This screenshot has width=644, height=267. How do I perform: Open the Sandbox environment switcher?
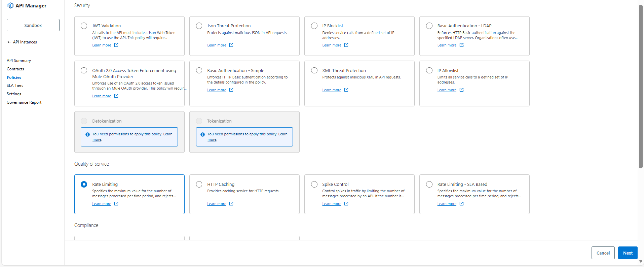(x=33, y=25)
